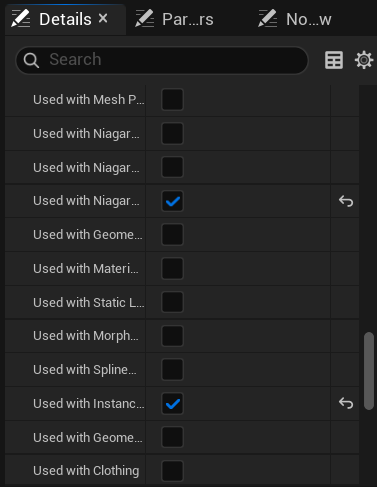Enable Used with Spline Meshes checkbox
Viewport: 377px width, 487px height.
[x=172, y=369]
